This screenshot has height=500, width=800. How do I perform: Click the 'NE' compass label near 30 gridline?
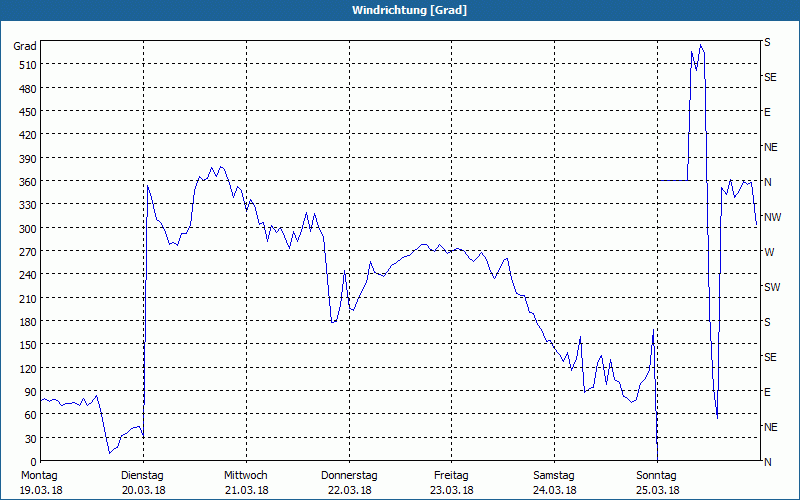771,427
